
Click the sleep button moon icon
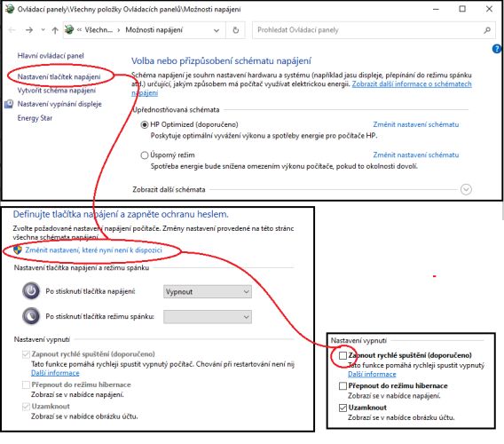coord(31,316)
